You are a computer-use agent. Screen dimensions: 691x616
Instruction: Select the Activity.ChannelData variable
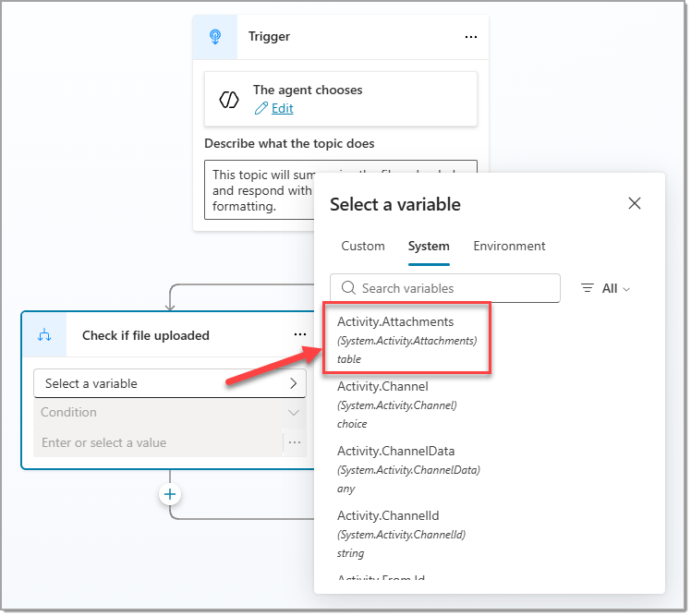point(410,471)
